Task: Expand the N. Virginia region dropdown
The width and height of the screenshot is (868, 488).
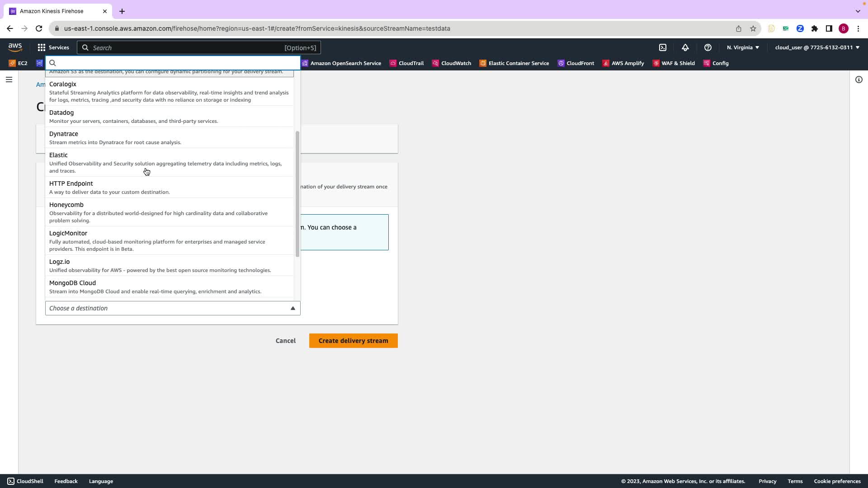Action: pyautogui.click(x=743, y=47)
